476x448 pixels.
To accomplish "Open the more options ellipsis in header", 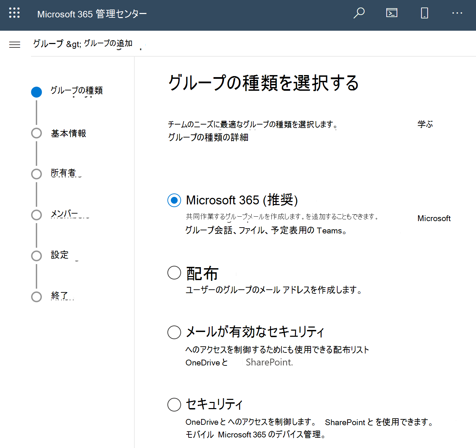I will (457, 13).
